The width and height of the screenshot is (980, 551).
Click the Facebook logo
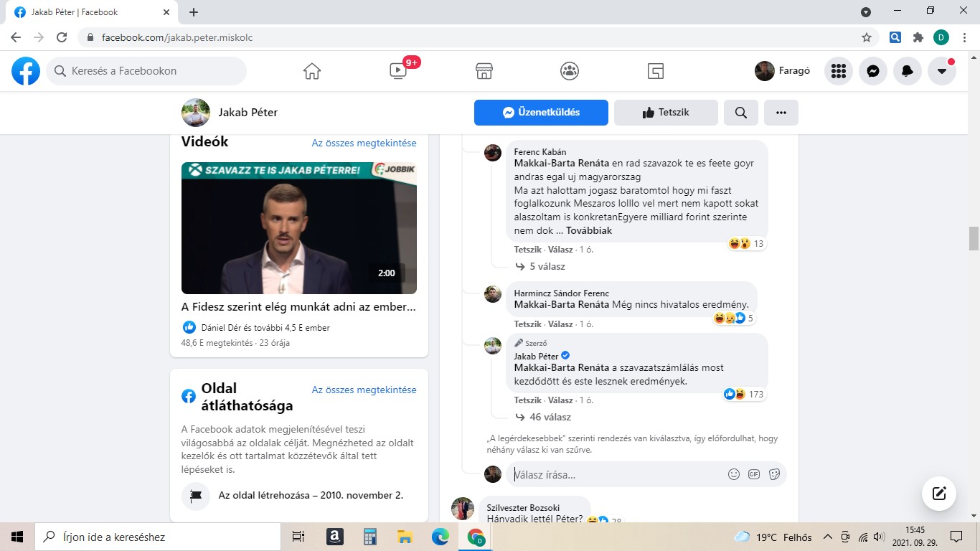coord(26,71)
